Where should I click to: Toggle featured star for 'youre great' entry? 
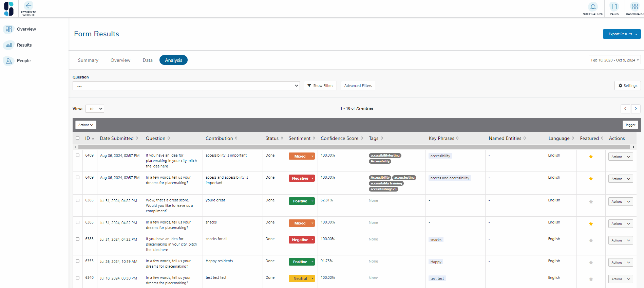591,202
